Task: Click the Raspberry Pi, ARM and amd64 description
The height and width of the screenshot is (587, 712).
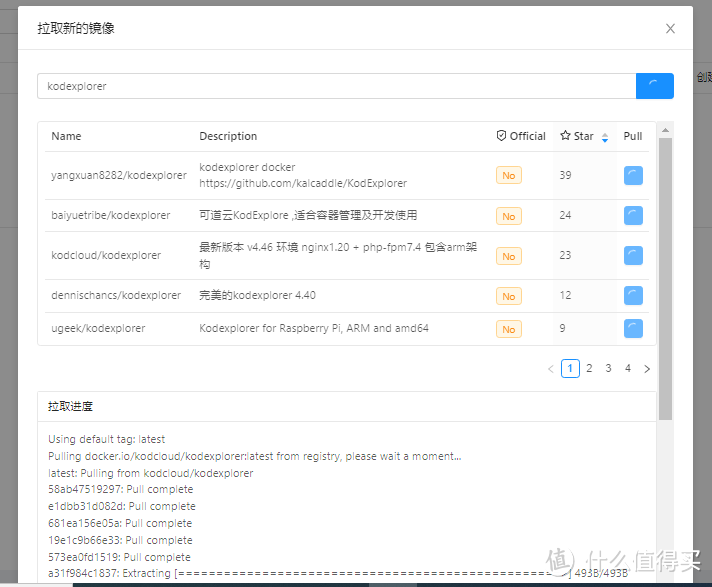Action: (314, 328)
